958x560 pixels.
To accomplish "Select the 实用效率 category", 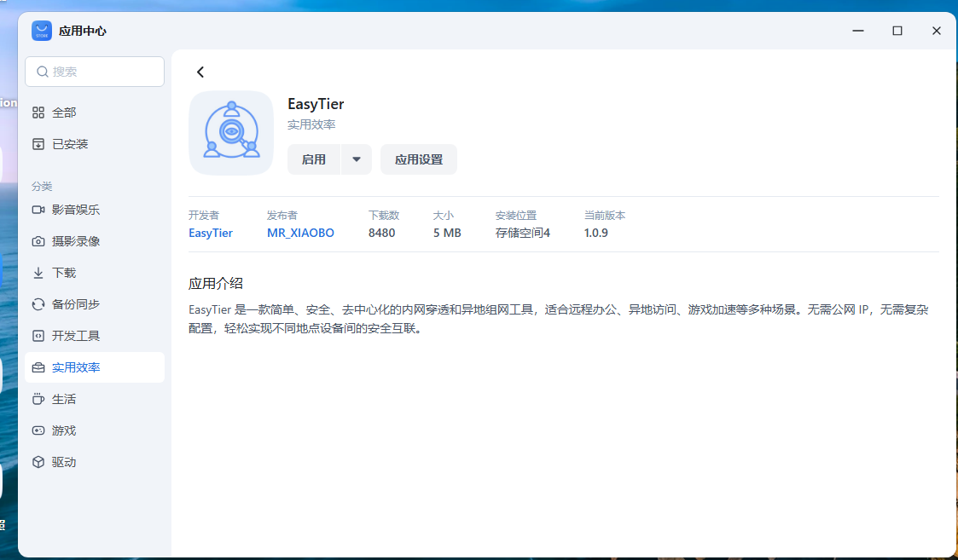I will point(95,367).
